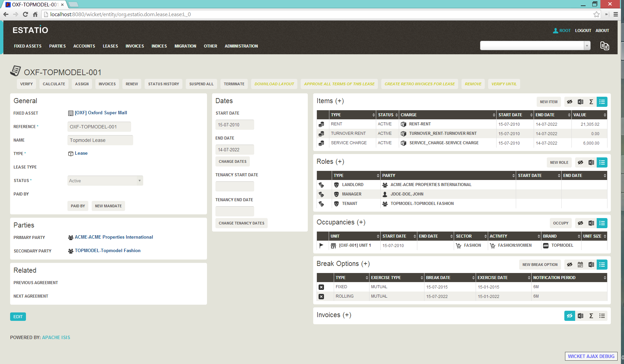Click the clipboard copy icon in header
Image resolution: width=624 pixels, height=364 pixels.
(604, 46)
